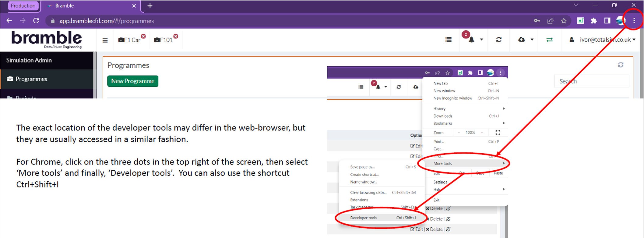Close the Bramble browser tab
The image size is (644, 238).
coord(134,6)
